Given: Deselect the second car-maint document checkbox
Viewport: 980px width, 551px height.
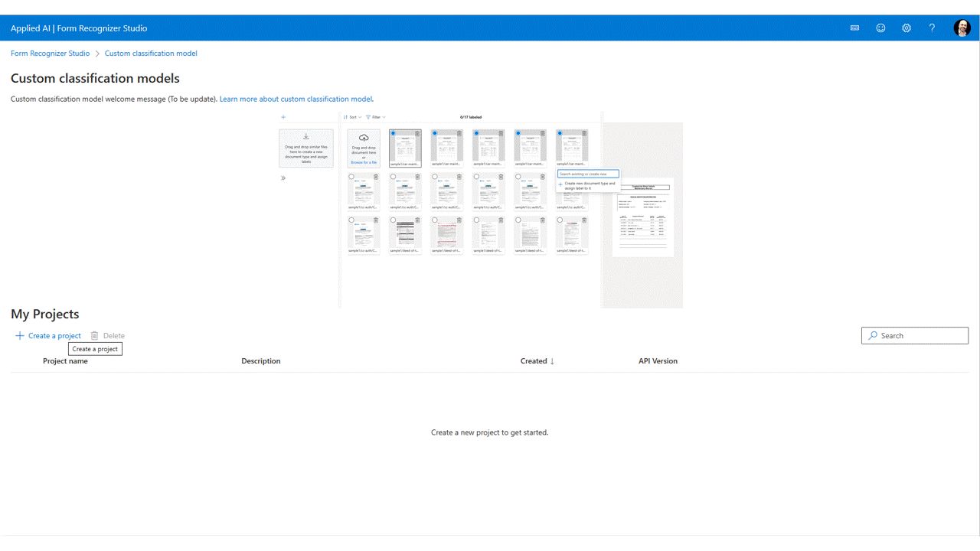Looking at the screenshot, I should tap(435, 132).
